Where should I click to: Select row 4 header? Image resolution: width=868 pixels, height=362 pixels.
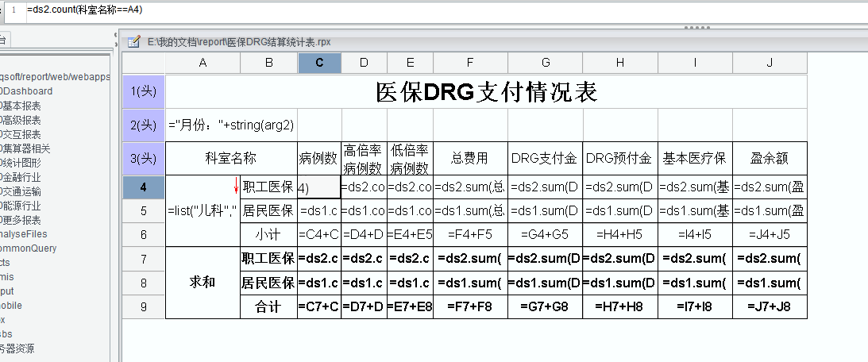(143, 187)
